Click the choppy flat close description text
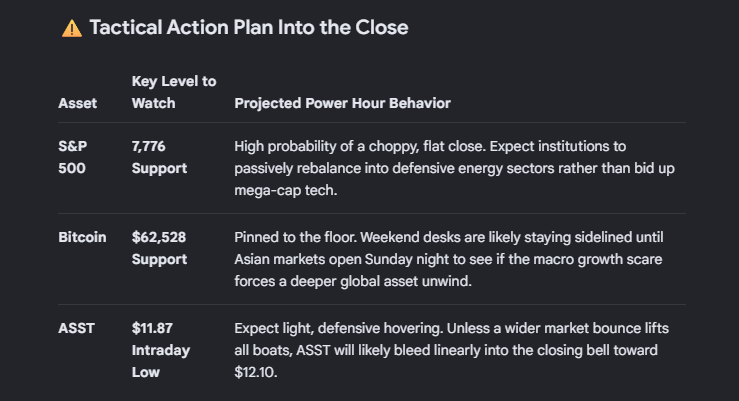Viewport: 739px width, 401px height. [454, 168]
